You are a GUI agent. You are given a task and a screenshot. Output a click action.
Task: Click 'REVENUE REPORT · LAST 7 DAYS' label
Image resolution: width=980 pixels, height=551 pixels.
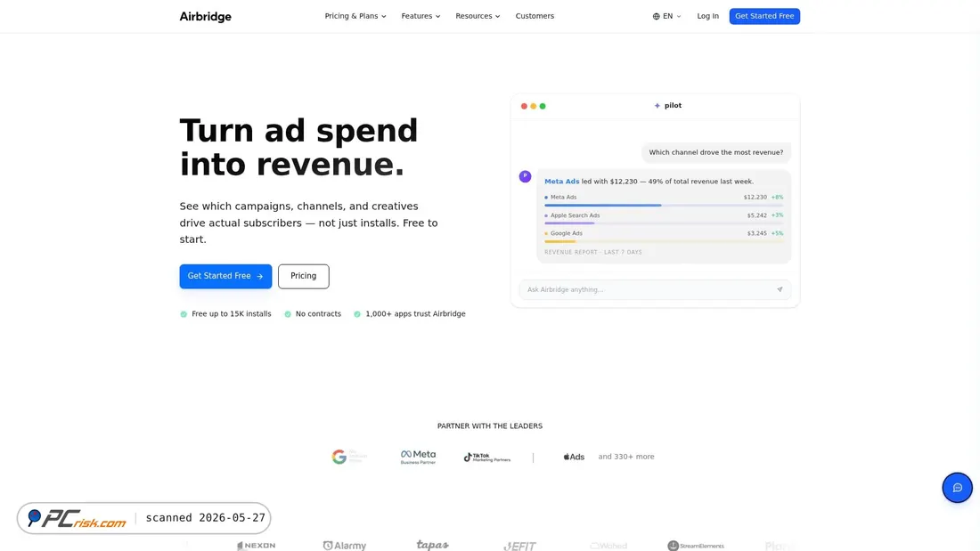pyautogui.click(x=593, y=253)
